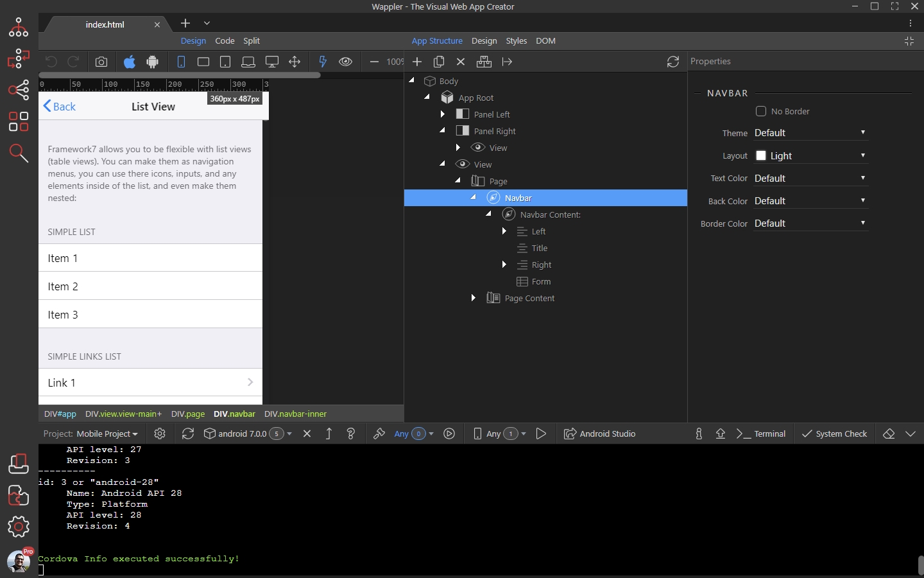This screenshot has width=924, height=578.
Task: Open the settings gear in left sidebar
Action: (x=19, y=527)
